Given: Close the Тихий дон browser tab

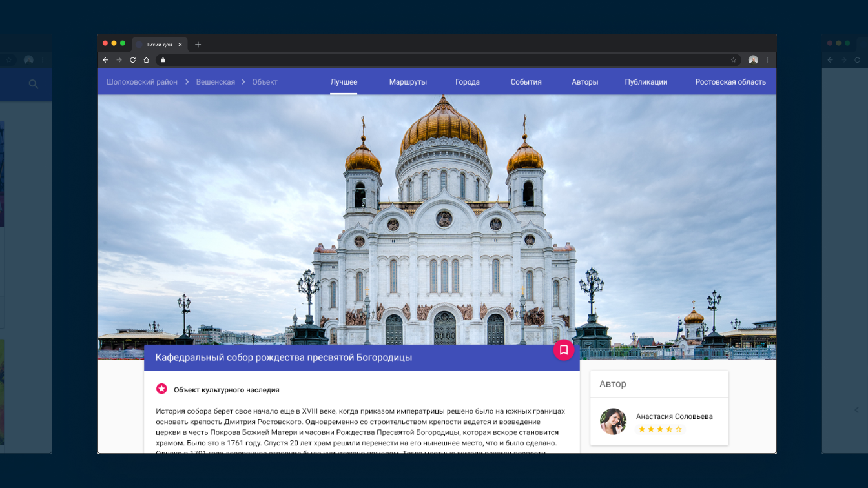Looking at the screenshot, I should coord(180,45).
